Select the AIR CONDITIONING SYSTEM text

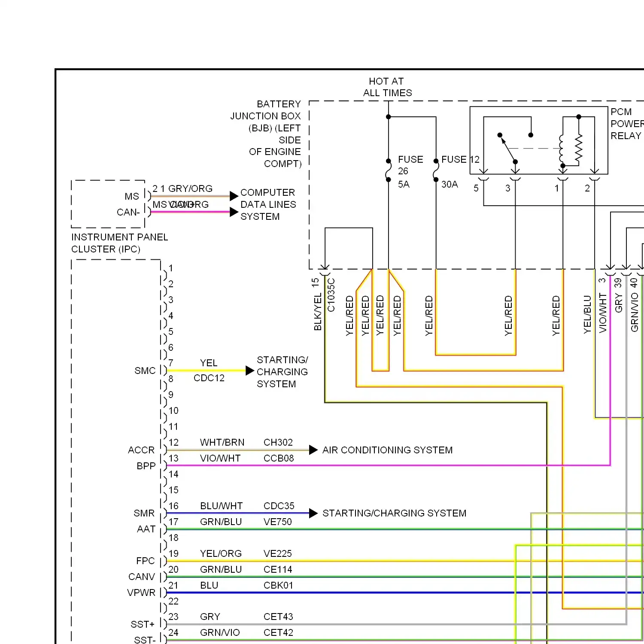point(387,450)
